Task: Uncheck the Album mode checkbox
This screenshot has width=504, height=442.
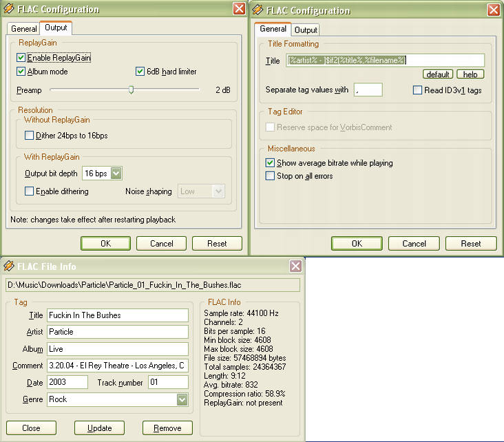Action: tap(21, 71)
